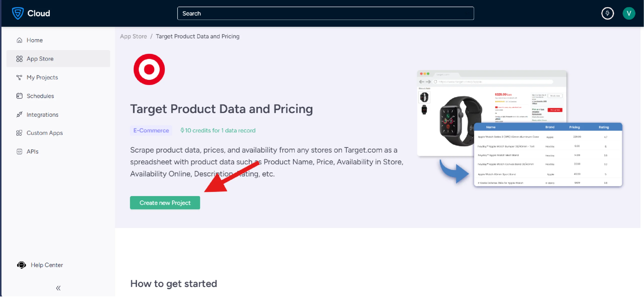Image resolution: width=644 pixels, height=298 pixels.
Task: Go to App Store in sidebar
Action: point(40,59)
